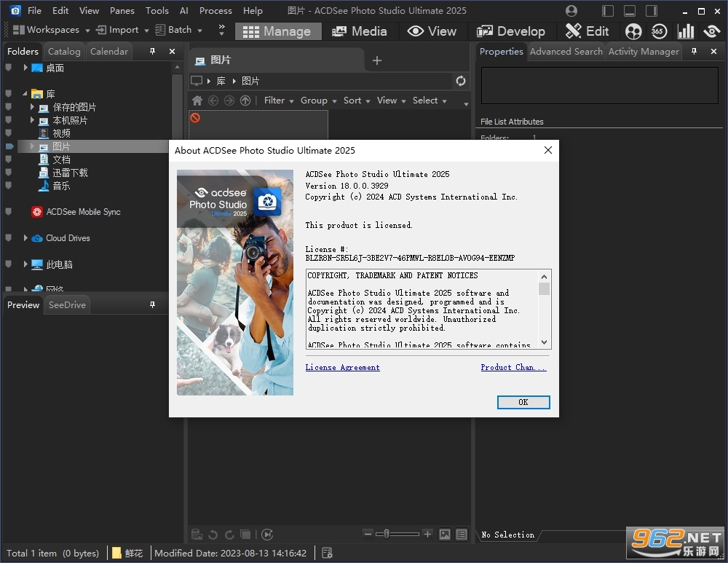Click the OK button in About dialog
Image resolution: width=728 pixels, height=563 pixels.
[523, 402]
